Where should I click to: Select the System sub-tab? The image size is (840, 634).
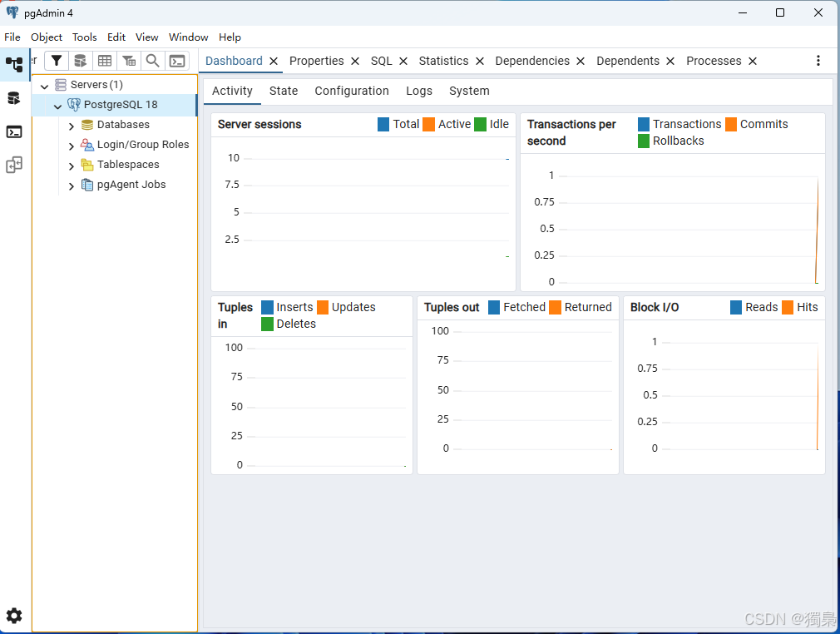pos(469,91)
